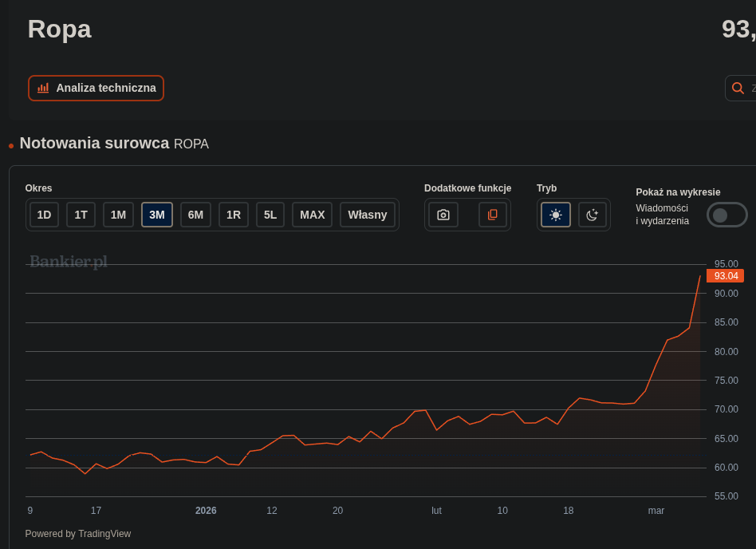Select the 3M period button
Viewport: 756px width, 549px height.
[157, 215]
